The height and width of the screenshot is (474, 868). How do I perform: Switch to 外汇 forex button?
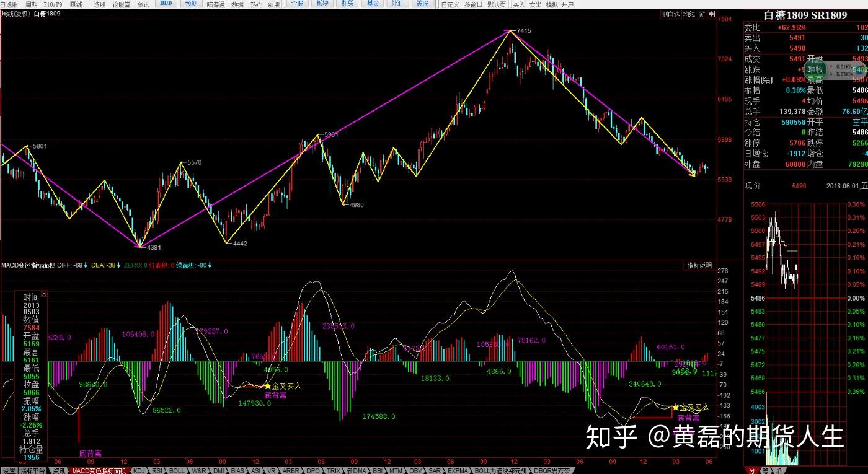click(x=397, y=4)
